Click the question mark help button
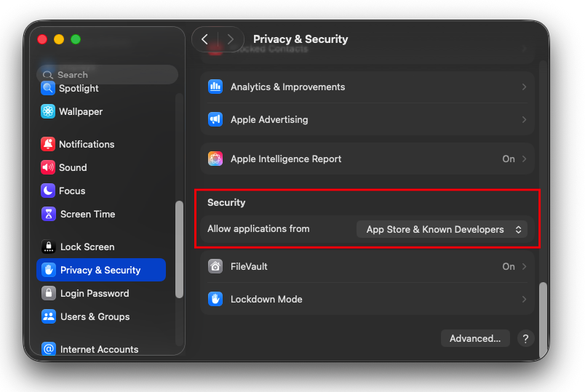Viewport: 585px width, 392px height. (x=525, y=339)
